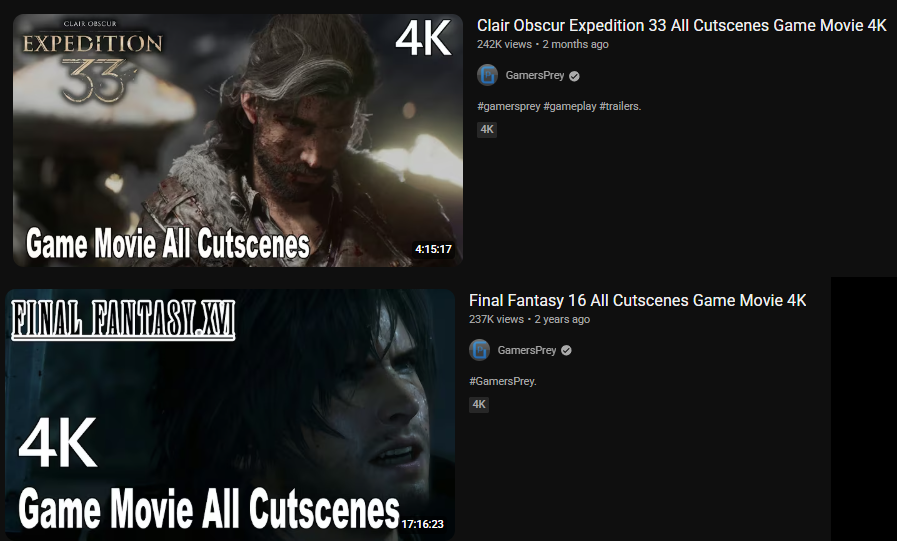
Task: Open the Final Fantasy XVI video thumbnail
Action: point(230,415)
